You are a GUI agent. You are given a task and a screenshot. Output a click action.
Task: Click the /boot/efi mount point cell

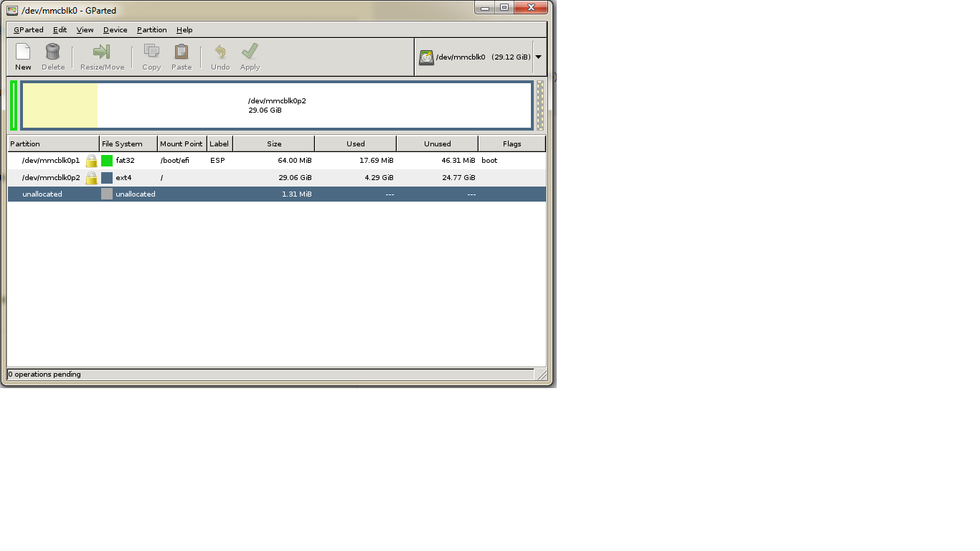click(175, 161)
